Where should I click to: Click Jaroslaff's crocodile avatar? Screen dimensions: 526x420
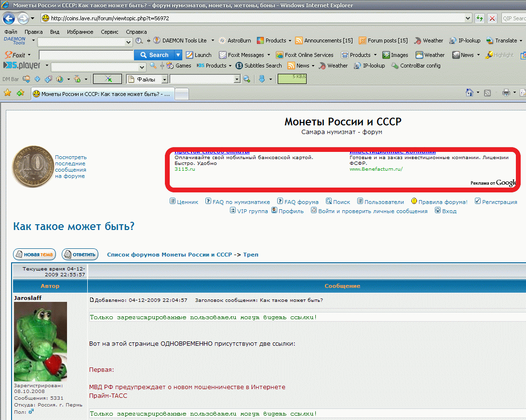tap(40, 341)
